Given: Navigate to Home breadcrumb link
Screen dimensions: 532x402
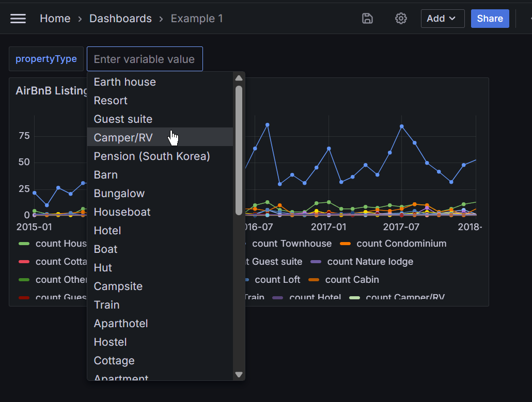Looking at the screenshot, I should pyautogui.click(x=55, y=19).
